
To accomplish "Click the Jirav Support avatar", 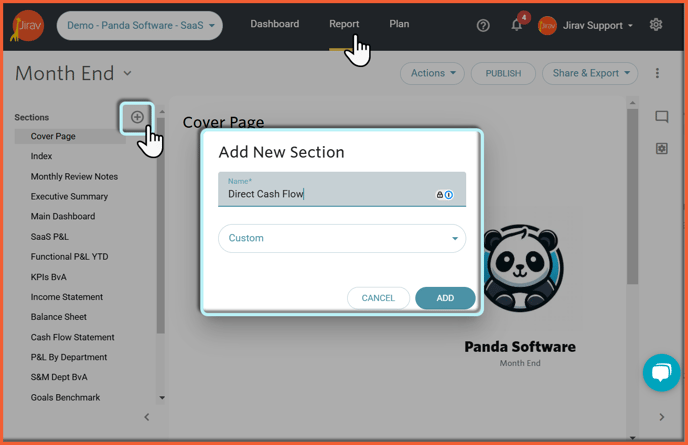I will click(x=547, y=25).
